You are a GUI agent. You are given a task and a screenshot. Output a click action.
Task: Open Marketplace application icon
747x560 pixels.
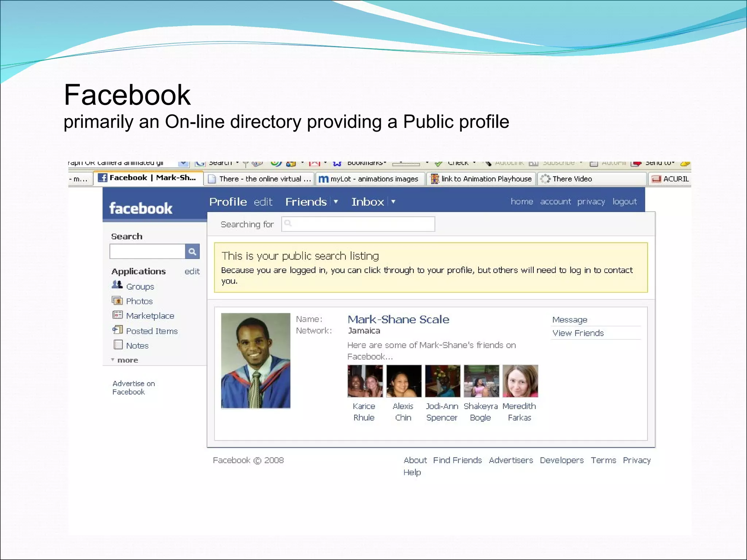click(117, 315)
